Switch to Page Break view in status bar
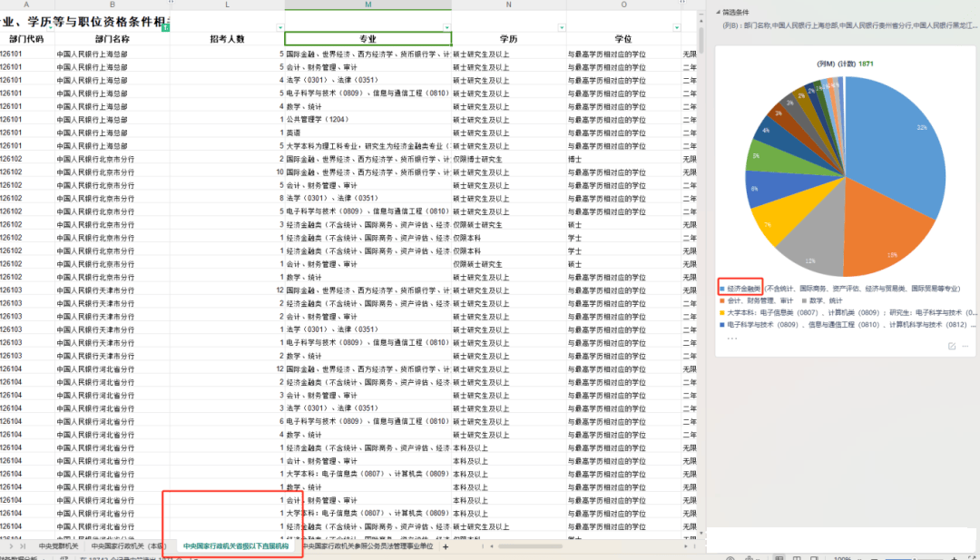 point(814,557)
